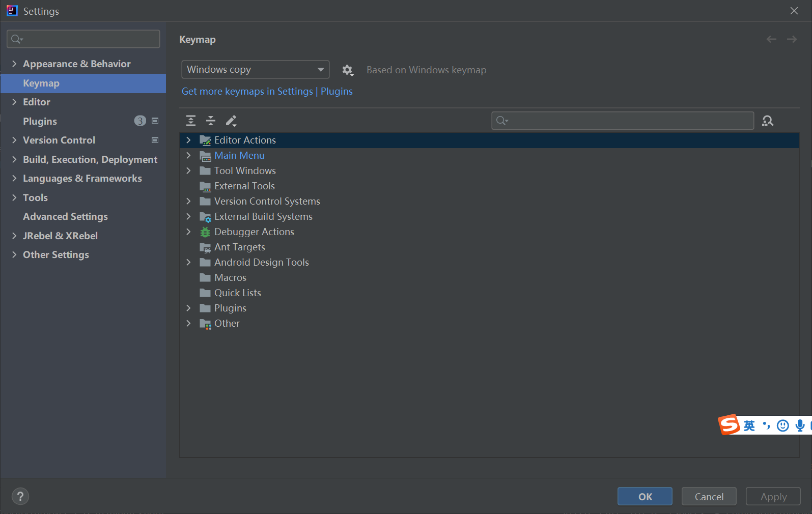Expand the Android Design Tools keymap node
The height and width of the screenshot is (514, 812).
click(188, 262)
